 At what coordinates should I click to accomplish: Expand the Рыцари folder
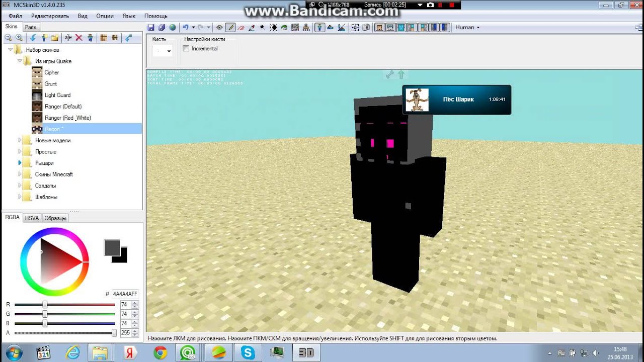[x=20, y=163]
